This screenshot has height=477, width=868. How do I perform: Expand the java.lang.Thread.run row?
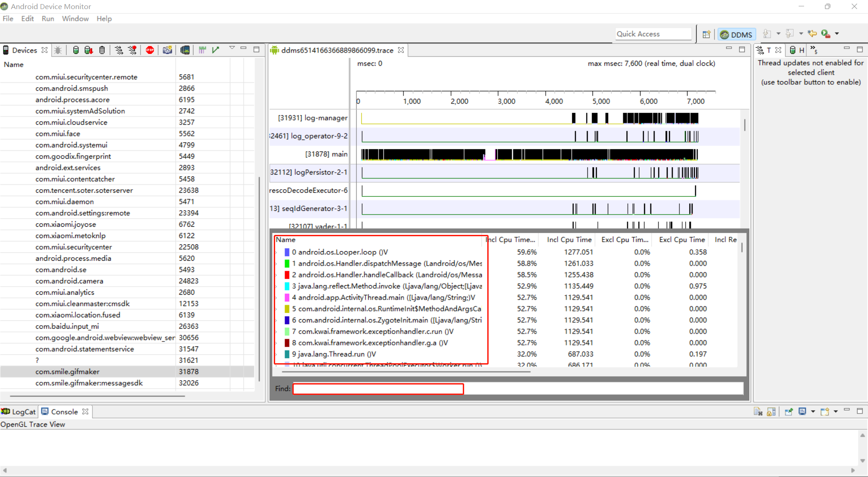point(276,354)
